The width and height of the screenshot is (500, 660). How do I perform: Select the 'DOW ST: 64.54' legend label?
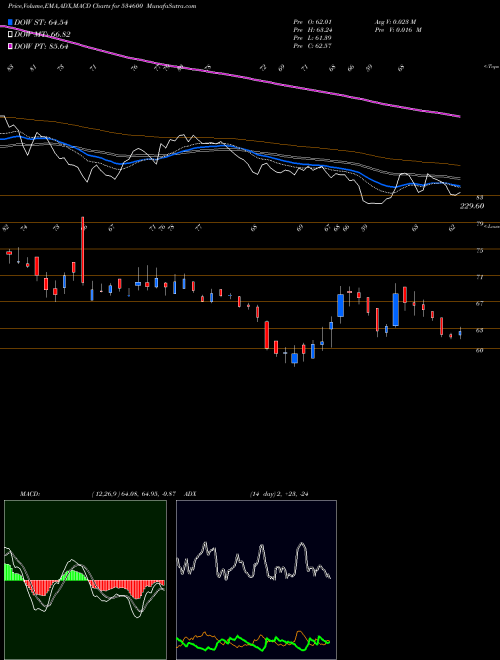41,22
